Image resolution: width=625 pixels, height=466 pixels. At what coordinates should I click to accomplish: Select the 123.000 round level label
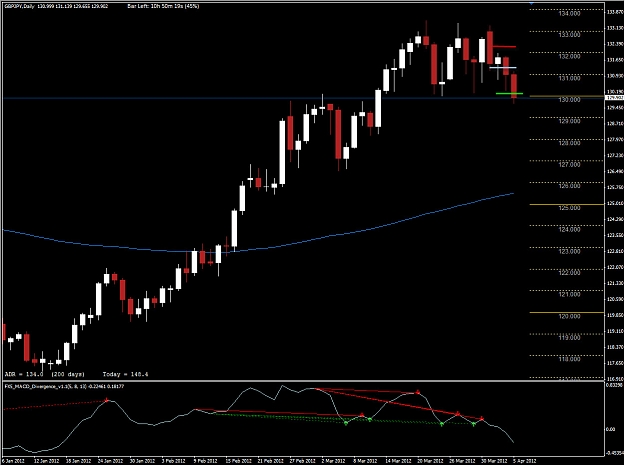pyautogui.click(x=570, y=252)
